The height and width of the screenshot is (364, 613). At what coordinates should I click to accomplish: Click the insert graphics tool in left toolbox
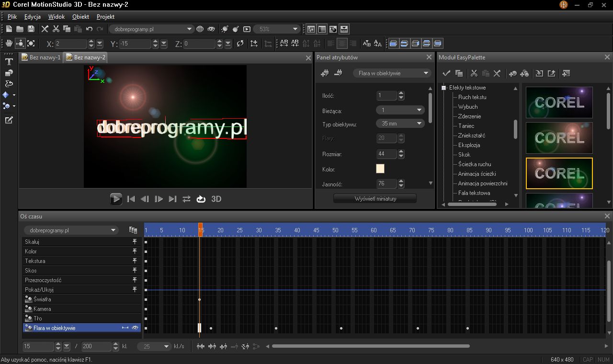(9, 73)
